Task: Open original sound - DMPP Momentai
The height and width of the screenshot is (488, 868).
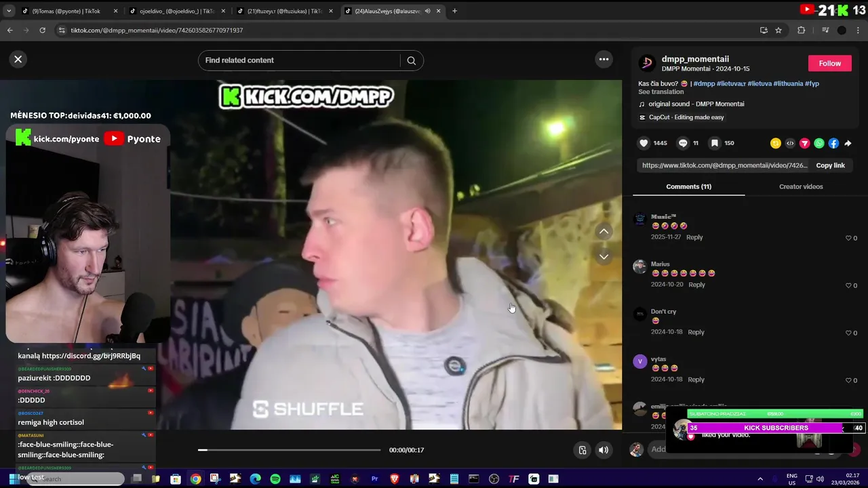Action: click(696, 104)
